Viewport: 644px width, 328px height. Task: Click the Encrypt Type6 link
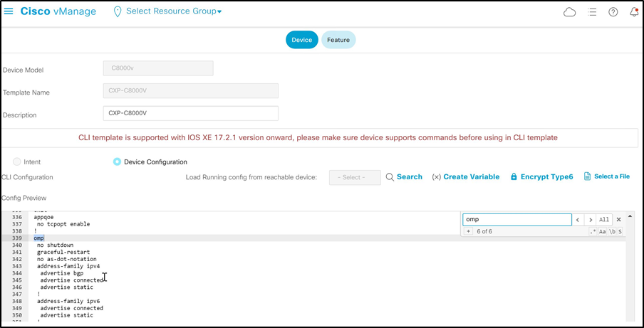pos(546,176)
